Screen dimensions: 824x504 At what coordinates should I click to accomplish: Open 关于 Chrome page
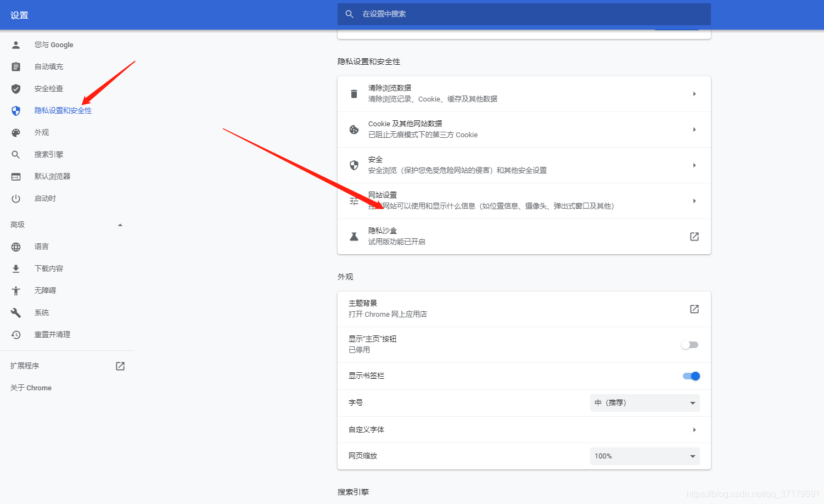tap(31, 388)
